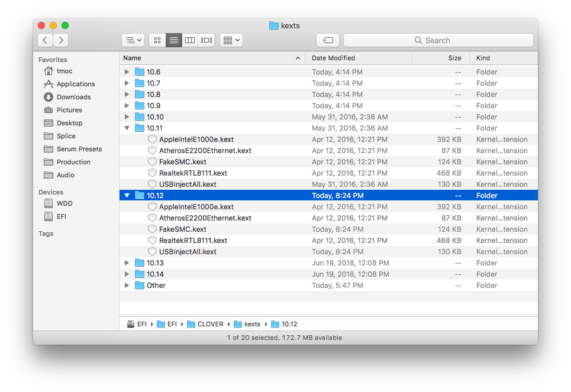Select kexts in the path bar
The height and width of the screenshot is (392, 571).
click(x=247, y=324)
